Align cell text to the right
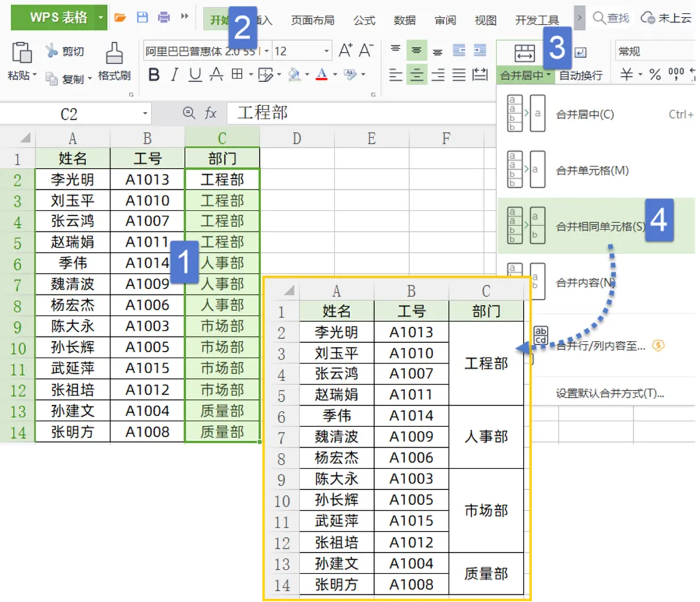The image size is (700, 602). [x=437, y=75]
